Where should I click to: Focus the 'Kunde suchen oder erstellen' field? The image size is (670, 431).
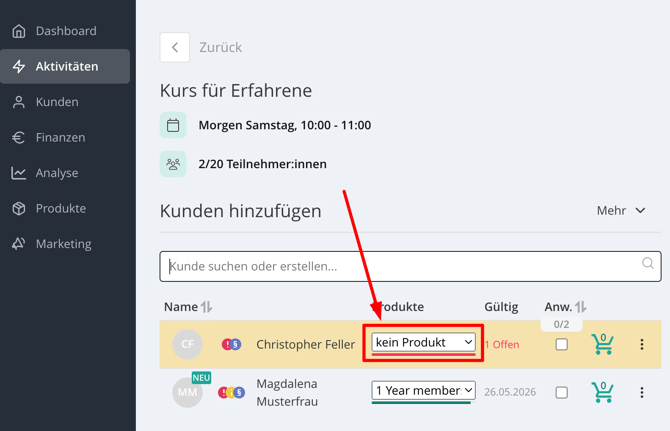point(410,267)
